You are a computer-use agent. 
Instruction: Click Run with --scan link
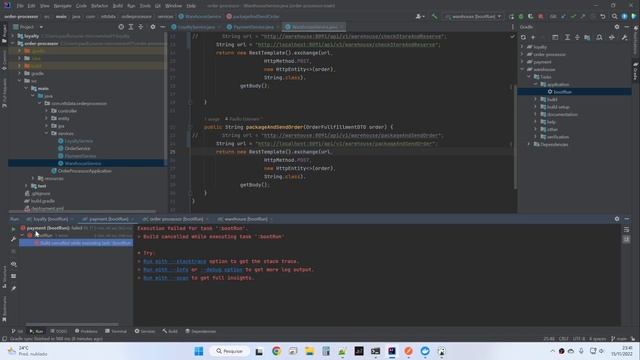point(166,278)
